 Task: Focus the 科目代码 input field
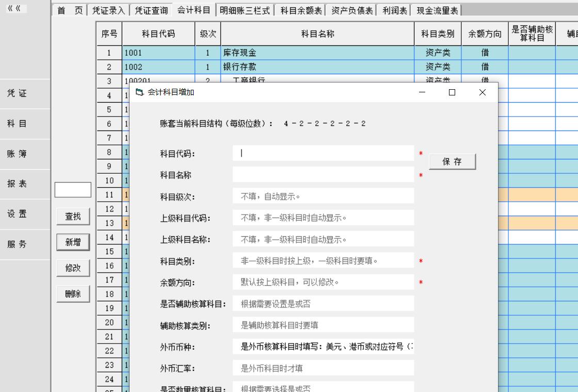[323, 153]
